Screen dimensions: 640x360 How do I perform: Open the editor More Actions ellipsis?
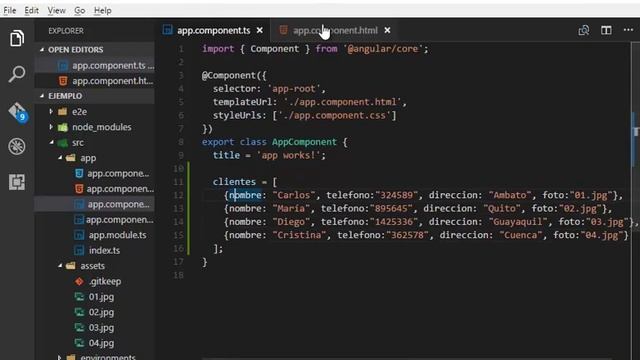pyautogui.click(x=628, y=30)
